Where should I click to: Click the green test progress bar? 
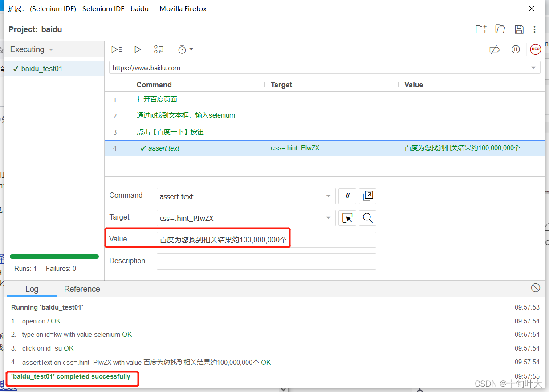tap(54, 257)
